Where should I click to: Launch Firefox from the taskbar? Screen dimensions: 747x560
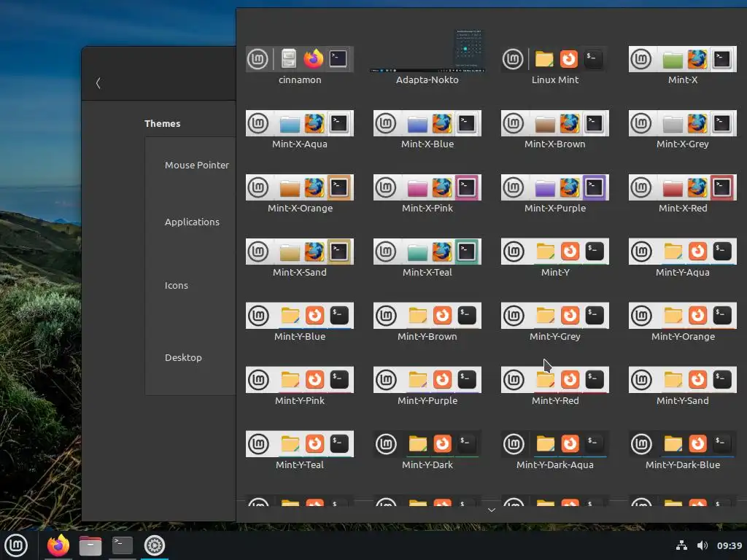(58, 545)
